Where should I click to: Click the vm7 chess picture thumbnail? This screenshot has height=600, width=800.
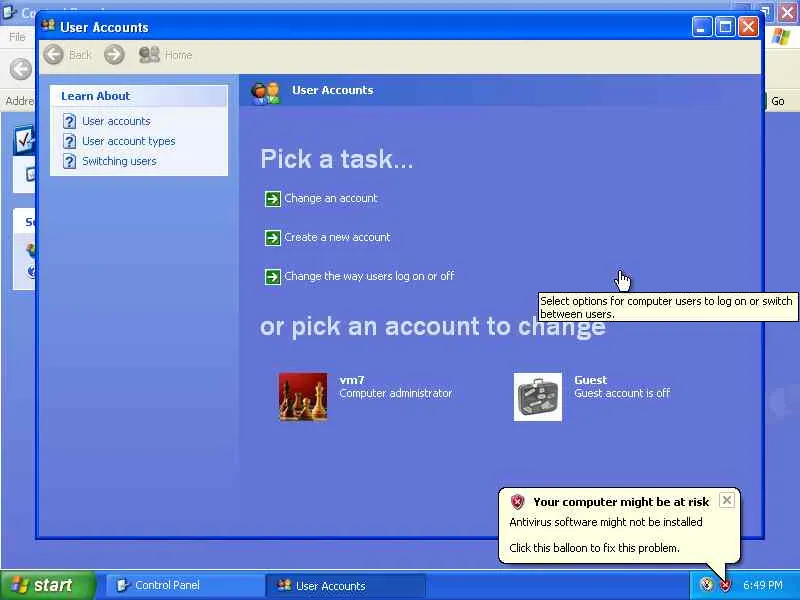[303, 396]
